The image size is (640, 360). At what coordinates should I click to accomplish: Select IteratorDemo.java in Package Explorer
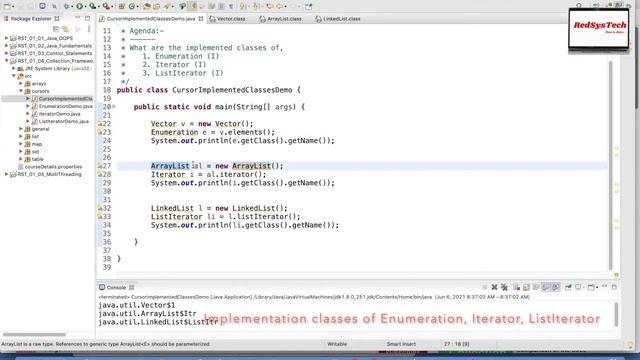(60, 114)
